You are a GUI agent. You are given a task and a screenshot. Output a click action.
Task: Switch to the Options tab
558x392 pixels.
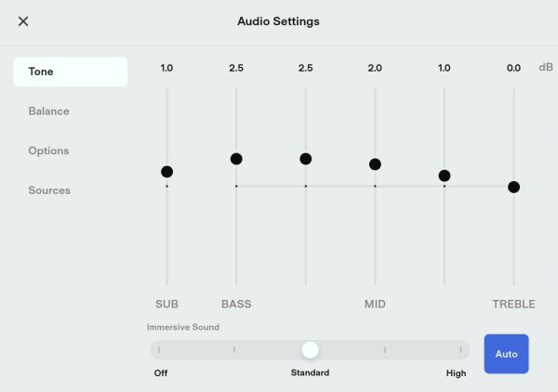(48, 150)
